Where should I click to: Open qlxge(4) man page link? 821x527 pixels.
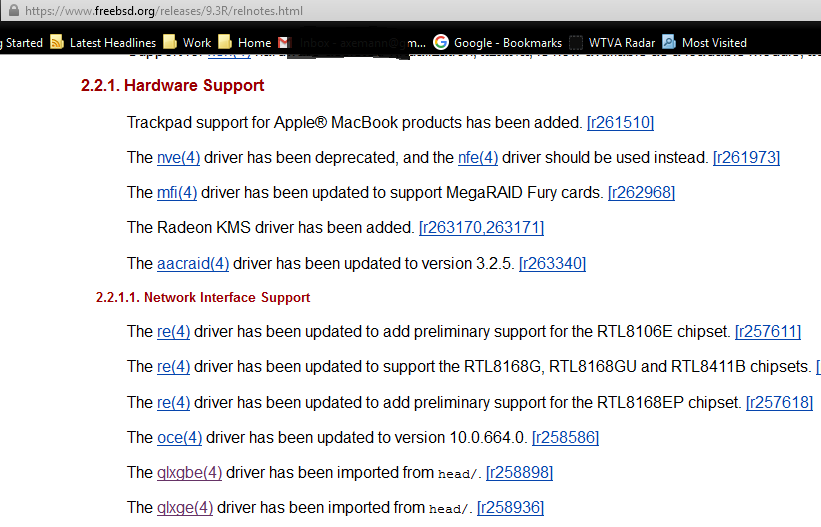tap(185, 508)
